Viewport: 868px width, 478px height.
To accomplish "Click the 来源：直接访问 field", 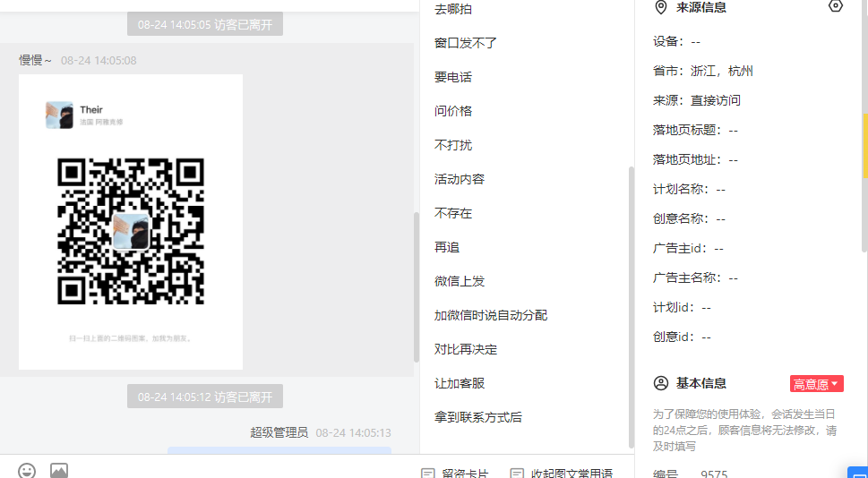I will tap(696, 100).
